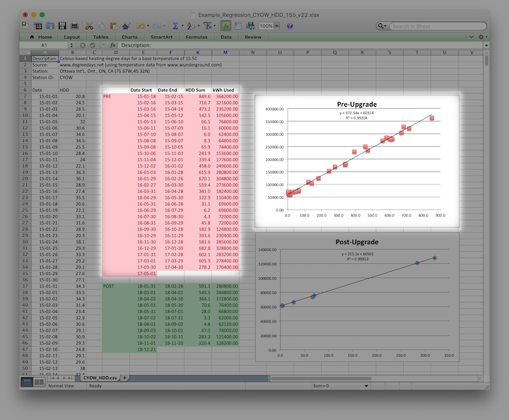The image size is (509, 420).
Task: Click the Cut scissors icon
Action: coord(90,26)
